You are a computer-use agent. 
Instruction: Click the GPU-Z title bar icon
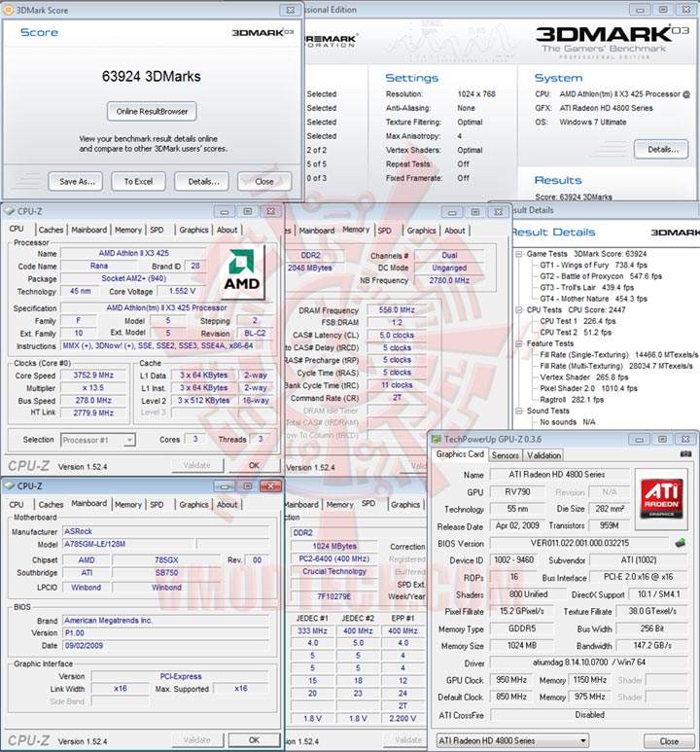pos(436,439)
